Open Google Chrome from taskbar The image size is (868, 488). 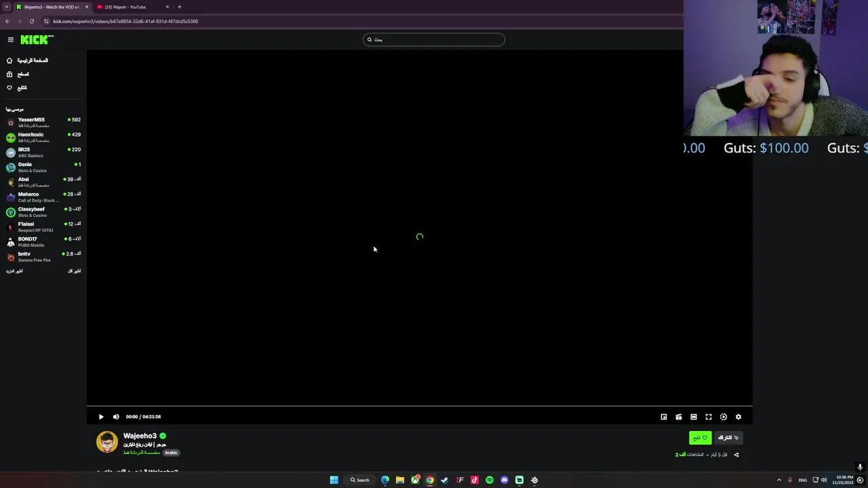(x=430, y=480)
